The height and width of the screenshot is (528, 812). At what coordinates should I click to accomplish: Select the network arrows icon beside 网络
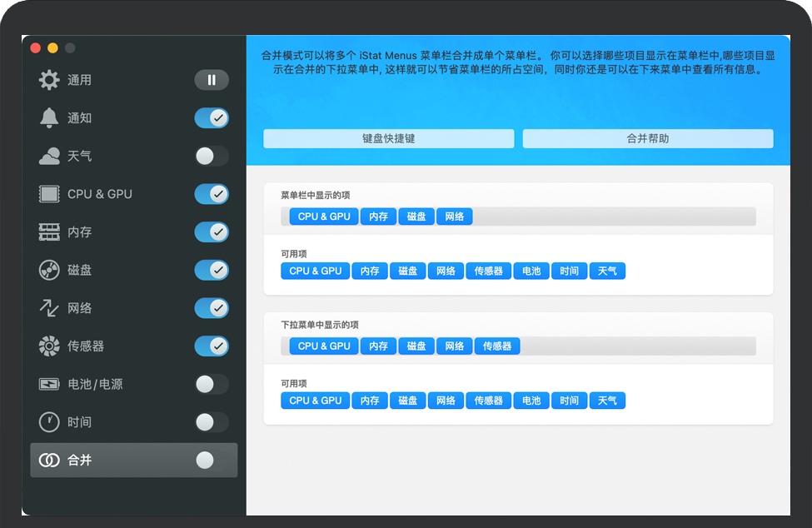click(x=49, y=308)
